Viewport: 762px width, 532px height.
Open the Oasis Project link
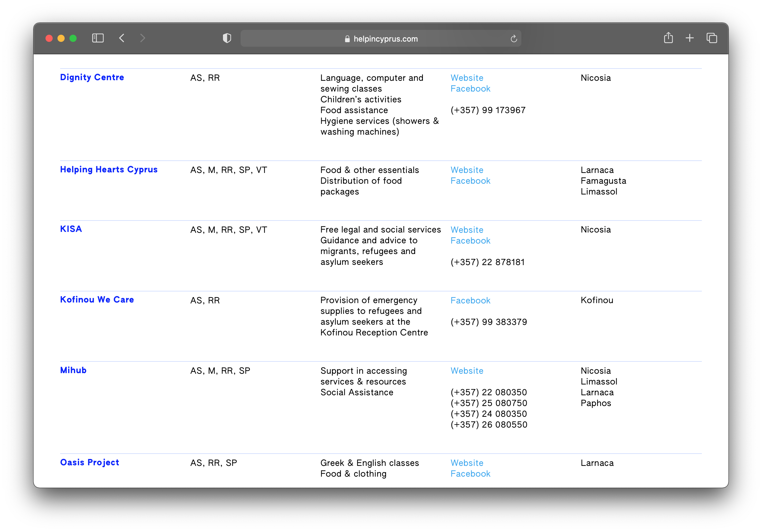coord(89,463)
